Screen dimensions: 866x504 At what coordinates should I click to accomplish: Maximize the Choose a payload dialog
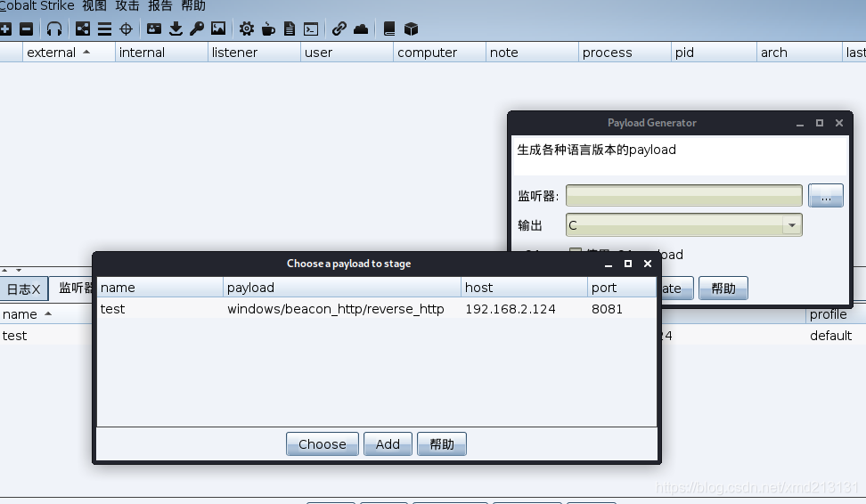click(x=628, y=264)
